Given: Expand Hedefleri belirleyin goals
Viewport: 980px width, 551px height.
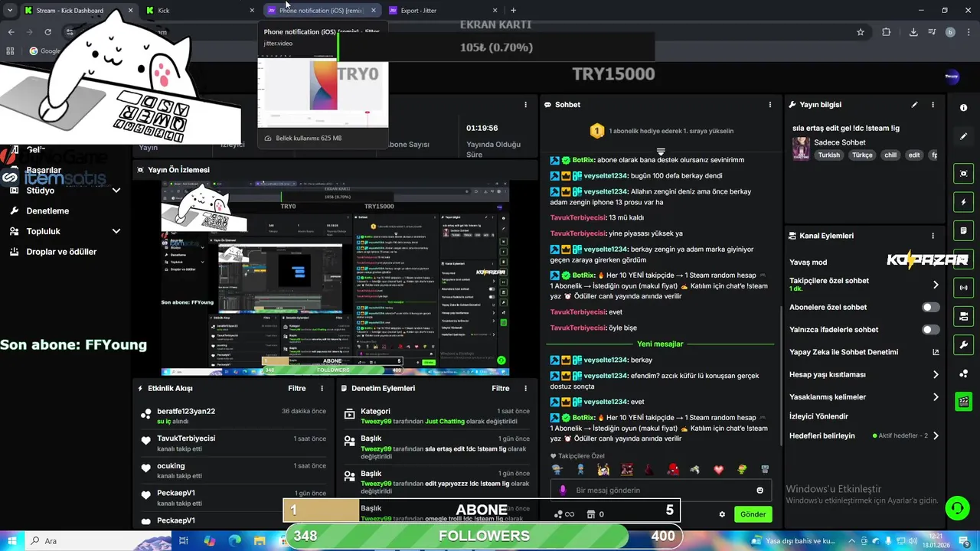Looking at the screenshot, I should [x=935, y=436].
